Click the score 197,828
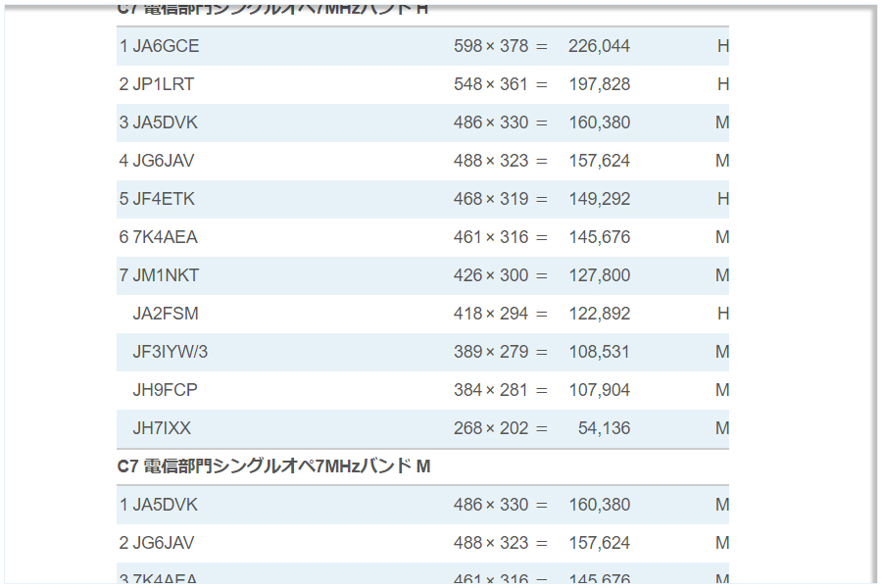The image size is (882, 588). [599, 84]
